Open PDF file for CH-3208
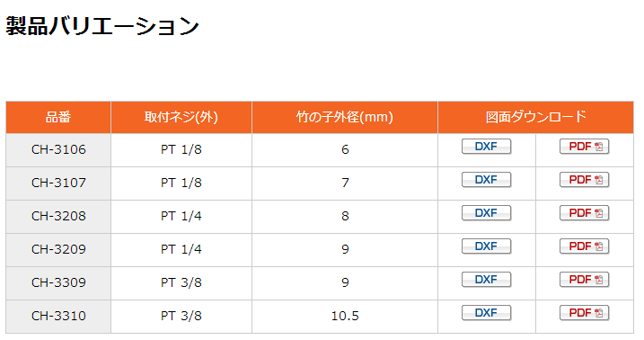 click(585, 213)
